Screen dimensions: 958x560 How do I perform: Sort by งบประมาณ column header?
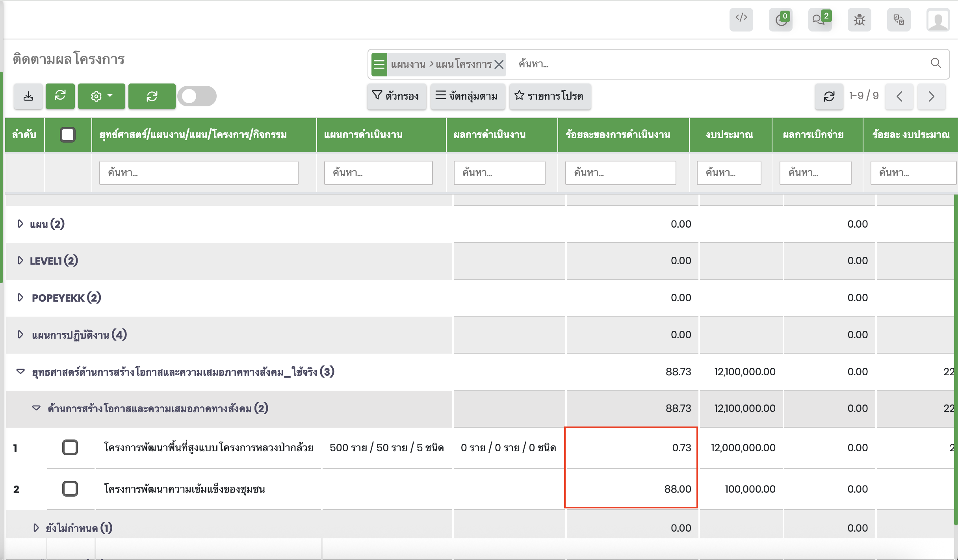click(x=729, y=135)
